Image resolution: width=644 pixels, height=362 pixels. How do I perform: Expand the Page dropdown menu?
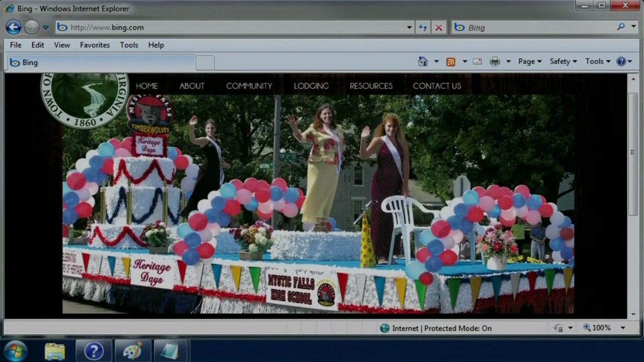click(x=530, y=61)
